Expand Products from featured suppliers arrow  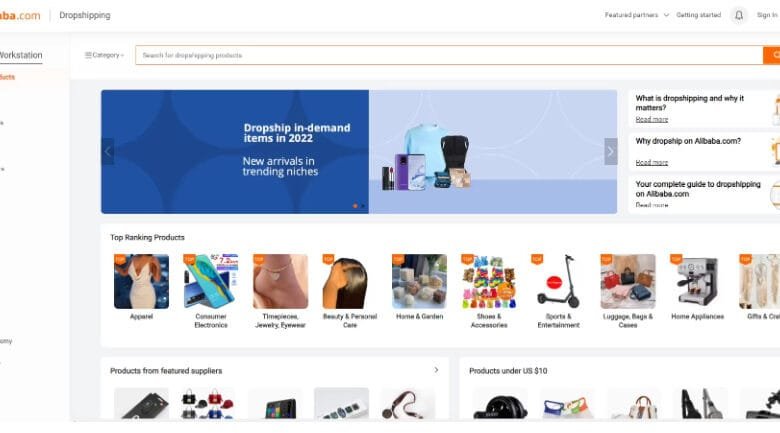(x=436, y=370)
